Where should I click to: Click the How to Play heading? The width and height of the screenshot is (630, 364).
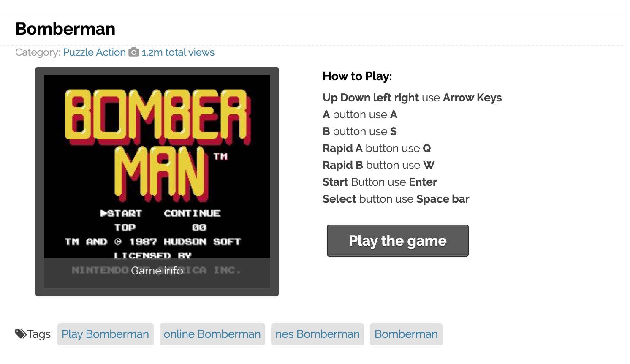pyautogui.click(x=357, y=76)
